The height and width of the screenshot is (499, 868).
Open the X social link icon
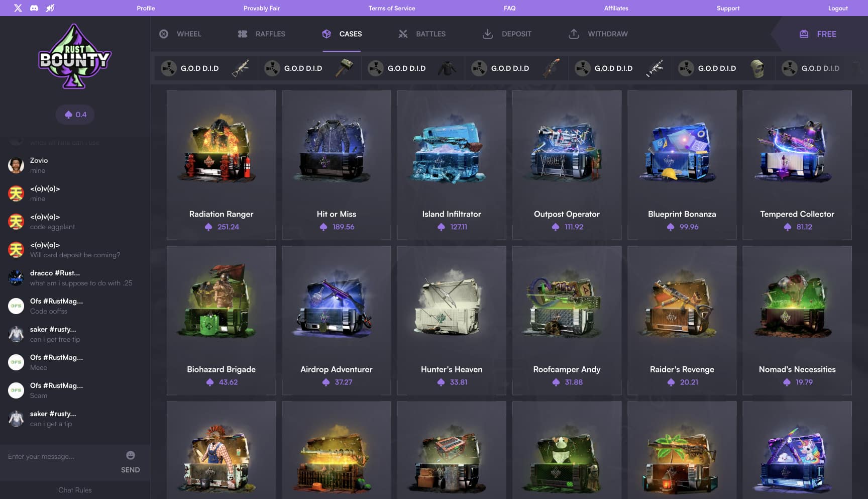tap(18, 8)
